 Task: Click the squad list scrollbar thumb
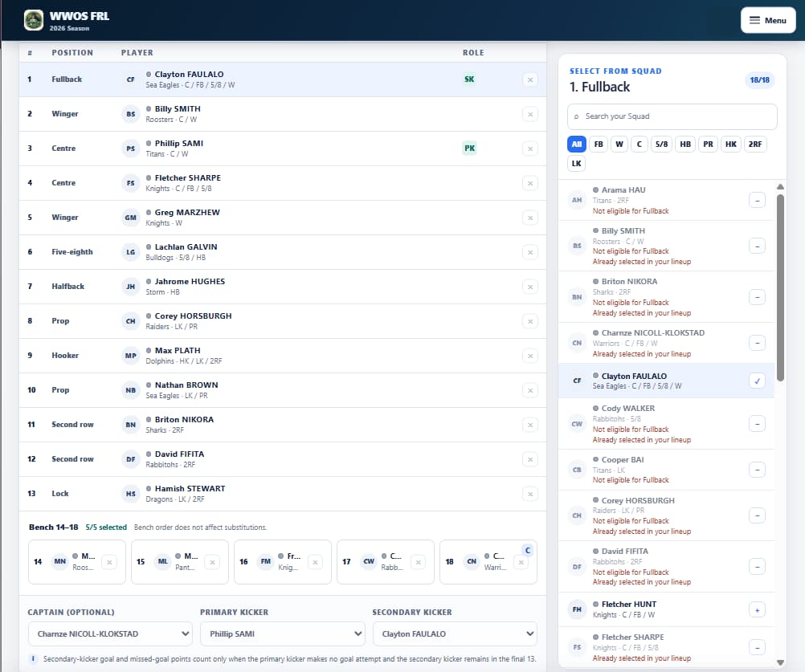(x=780, y=287)
